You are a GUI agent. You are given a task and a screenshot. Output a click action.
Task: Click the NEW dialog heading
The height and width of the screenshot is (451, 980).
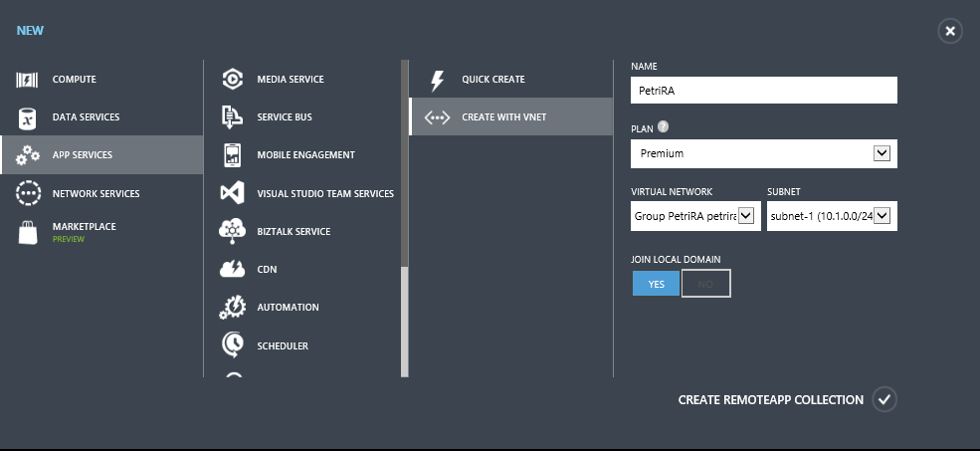[x=30, y=31]
